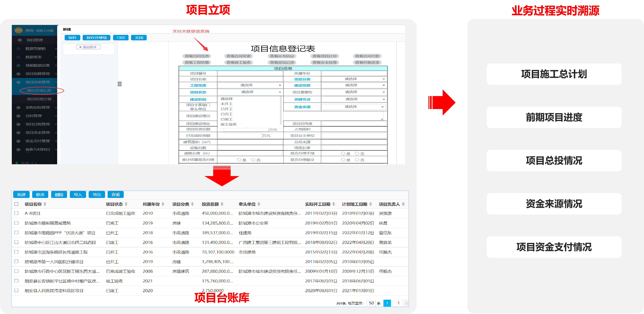Select 是 for 是否办理手续

[x=343, y=153]
